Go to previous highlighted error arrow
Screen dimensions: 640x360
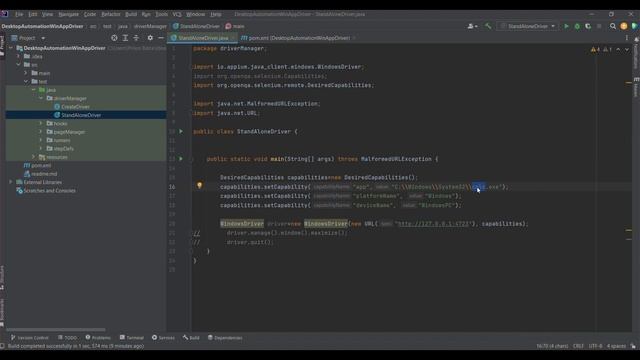coord(618,49)
